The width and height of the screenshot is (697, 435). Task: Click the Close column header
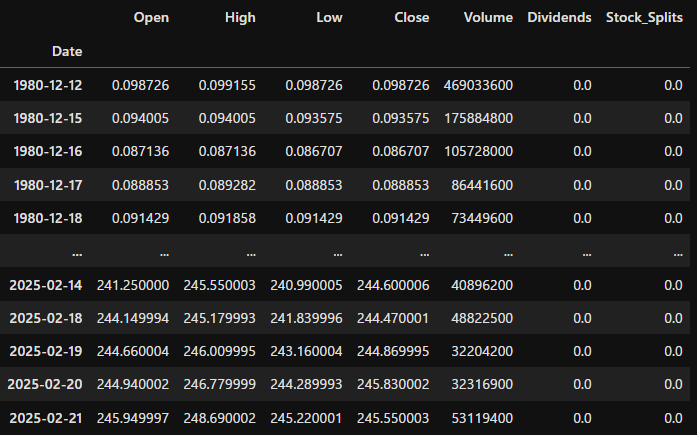pos(412,17)
